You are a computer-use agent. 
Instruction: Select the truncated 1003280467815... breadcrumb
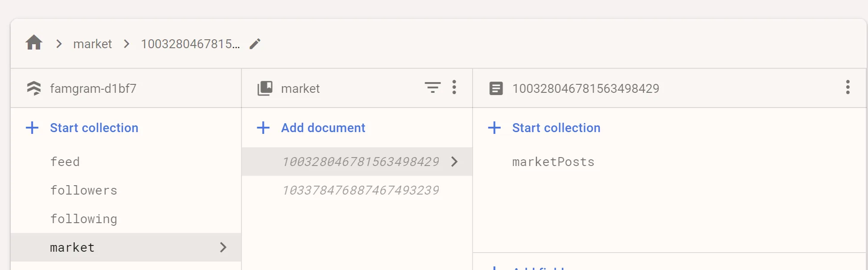[x=190, y=44]
